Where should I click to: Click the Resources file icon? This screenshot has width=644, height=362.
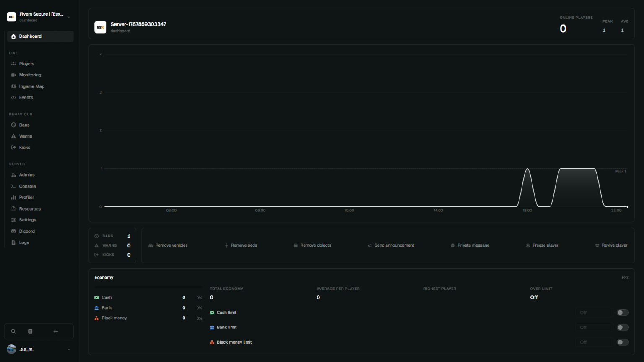(13, 209)
